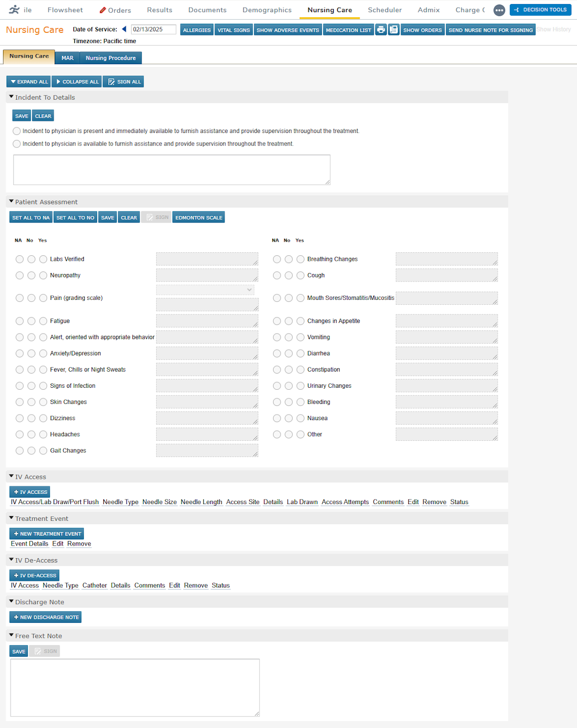Collapse the IV De-Access section

[11, 560]
